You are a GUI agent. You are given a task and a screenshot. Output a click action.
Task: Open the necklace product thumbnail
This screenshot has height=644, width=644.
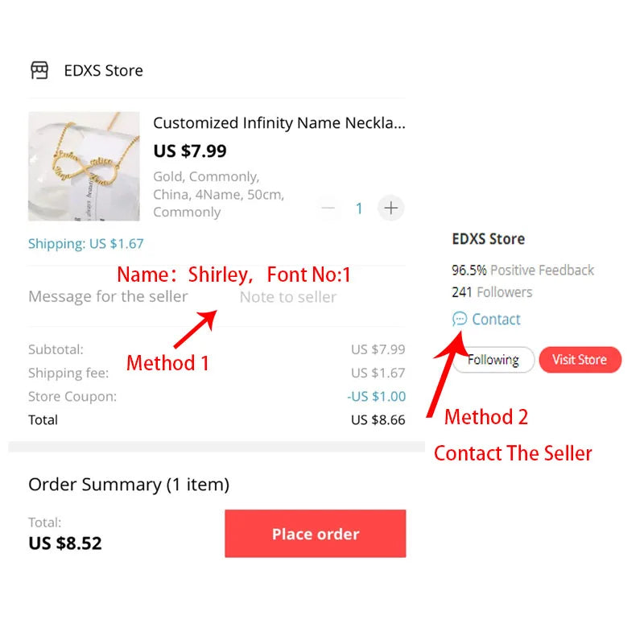(84, 167)
